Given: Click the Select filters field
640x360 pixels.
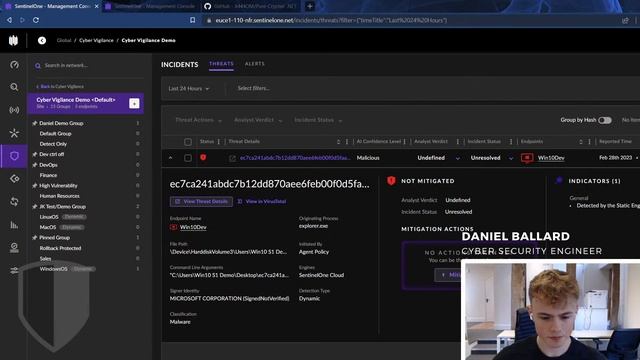Looking at the screenshot, I should click(x=253, y=88).
